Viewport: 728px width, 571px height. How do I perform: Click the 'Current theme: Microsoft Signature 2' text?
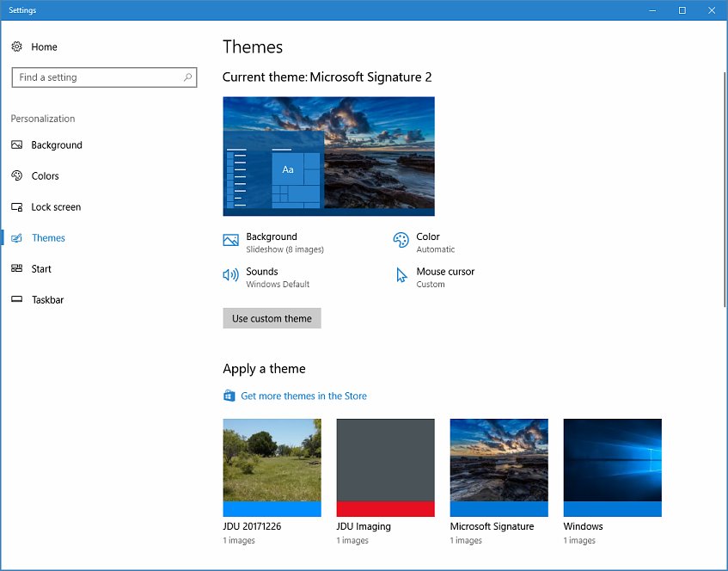click(x=327, y=77)
